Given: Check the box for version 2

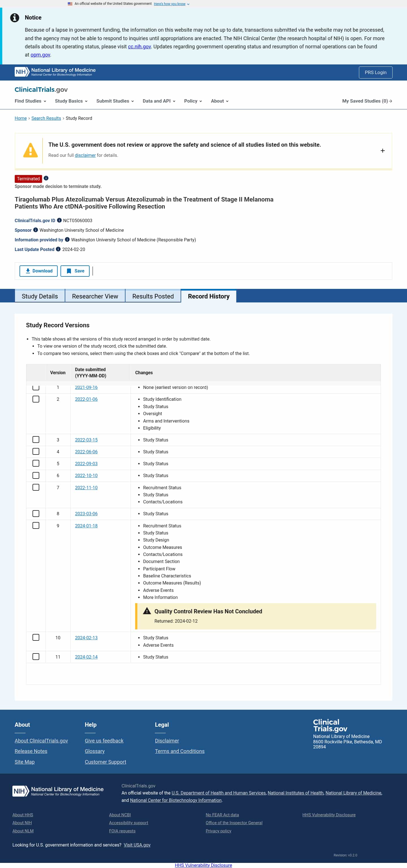Looking at the screenshot, I should click(x=36, y=399).
